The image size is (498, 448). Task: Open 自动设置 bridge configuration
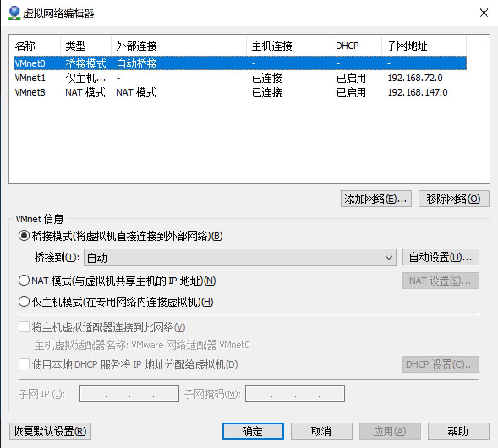point(441,257)
